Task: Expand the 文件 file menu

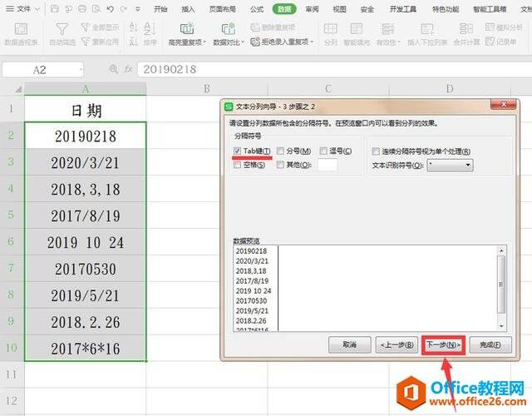Action: tap(28, 9)
